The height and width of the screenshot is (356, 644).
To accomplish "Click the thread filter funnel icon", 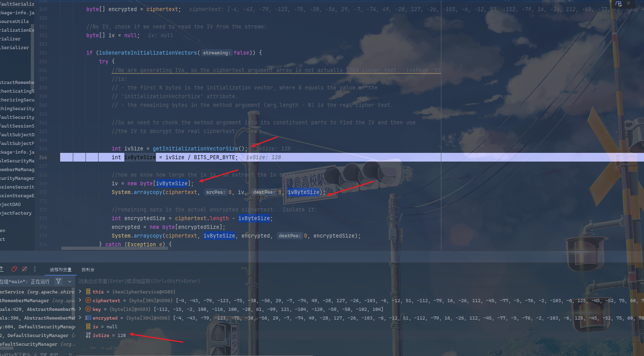I will point(59,281).
